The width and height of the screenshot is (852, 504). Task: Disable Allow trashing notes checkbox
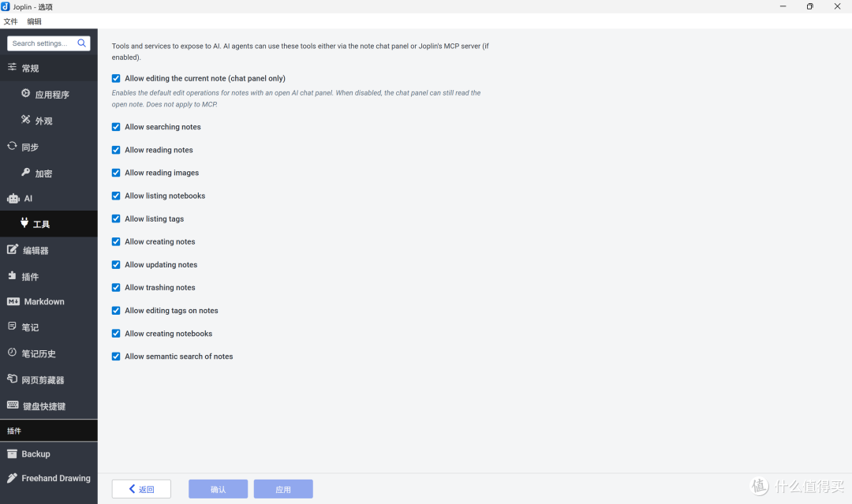coord(116,287)
